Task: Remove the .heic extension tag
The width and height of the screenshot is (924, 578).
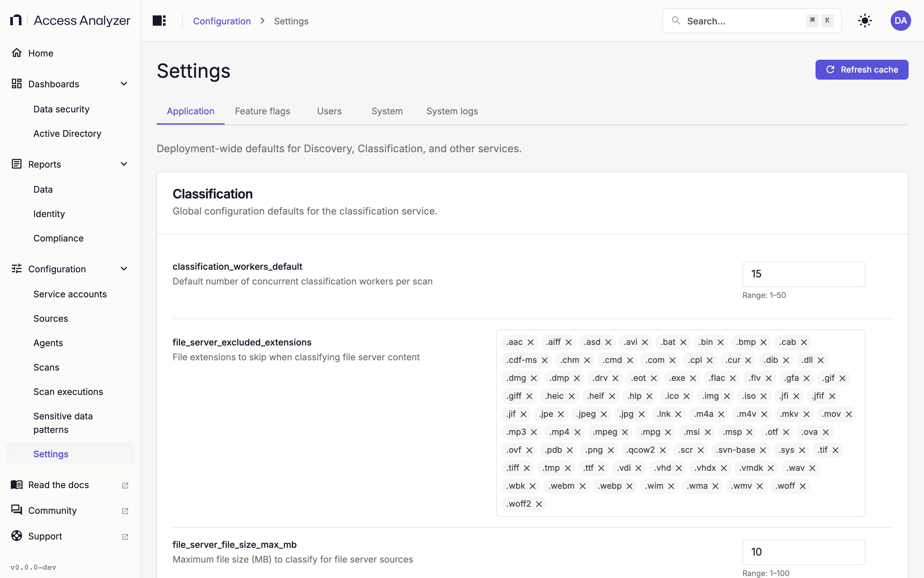Action: 572,396
